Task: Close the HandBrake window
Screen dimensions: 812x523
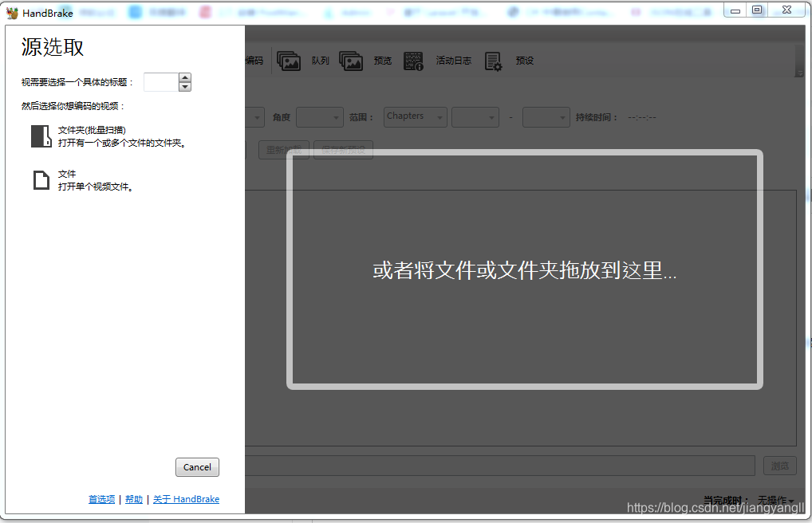Action: [787, 10]
